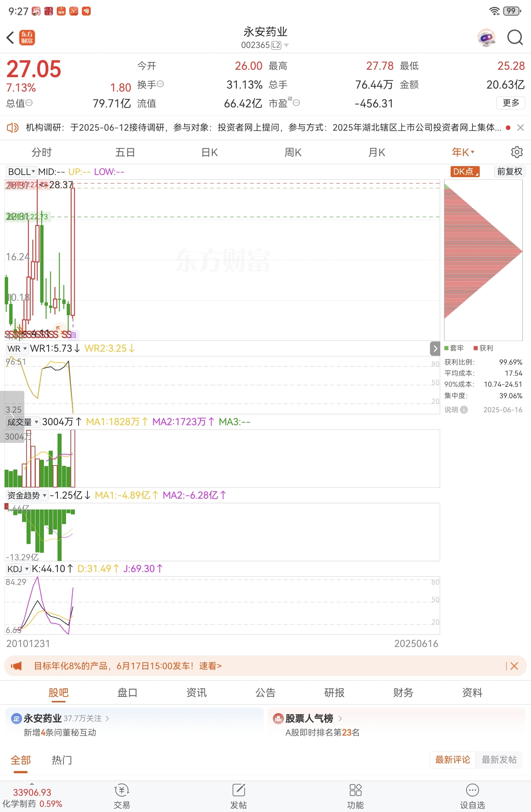Image resolution: width=531 pixels, height=812 pixels.
Task: Select the 盘口 tab
Action: pyautogui.click(x=127, y=693)
